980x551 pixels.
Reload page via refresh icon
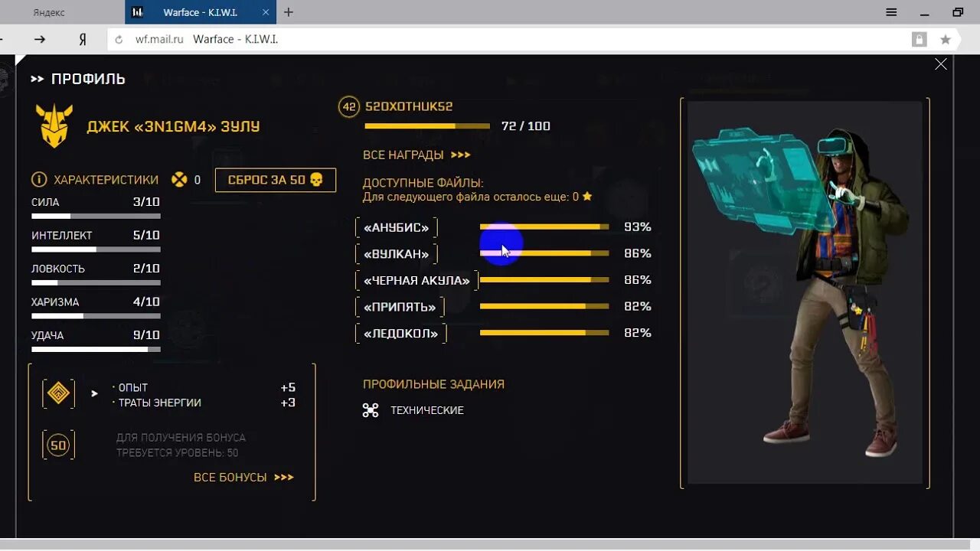coord(119,40)
